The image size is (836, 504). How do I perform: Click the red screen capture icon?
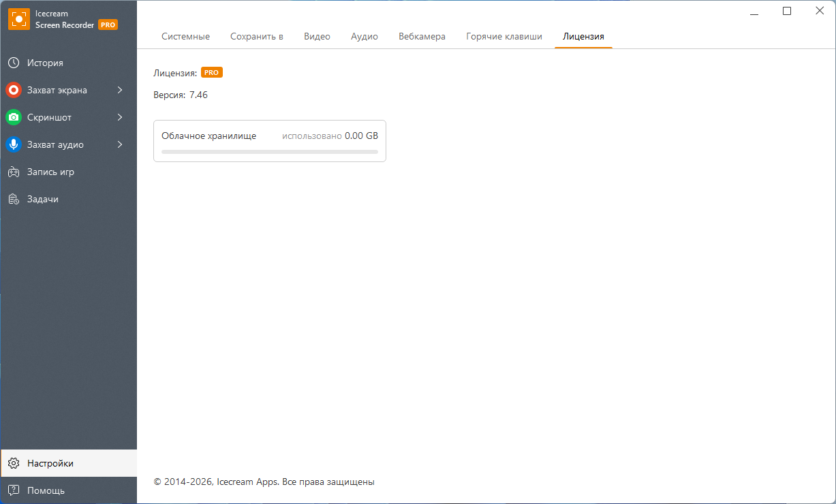(14, 90)
